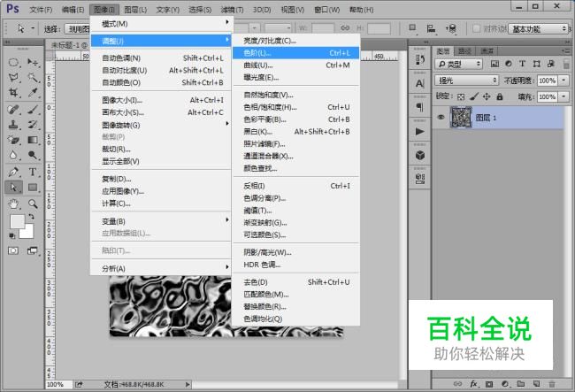The width and height of the screenshot is (575, 392).
Task: Toggle lock image pixels brush icon
Action: tap(474, 96)
